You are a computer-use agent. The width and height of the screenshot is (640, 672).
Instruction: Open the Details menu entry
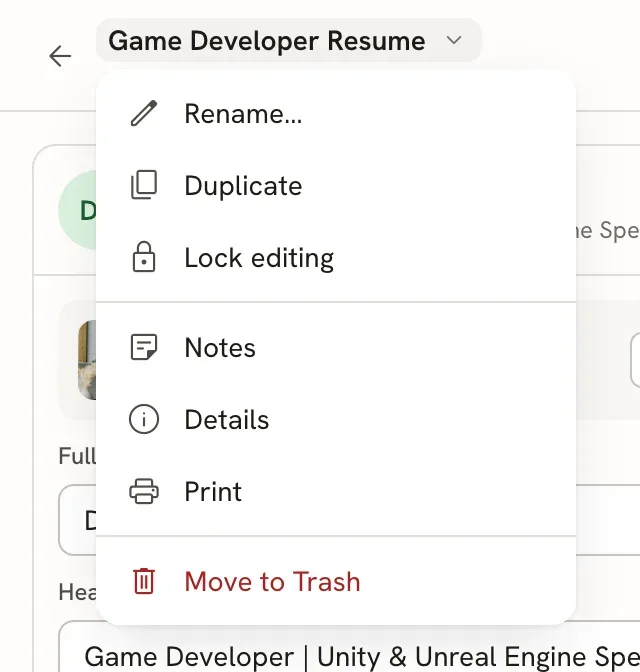click(336, 419)
